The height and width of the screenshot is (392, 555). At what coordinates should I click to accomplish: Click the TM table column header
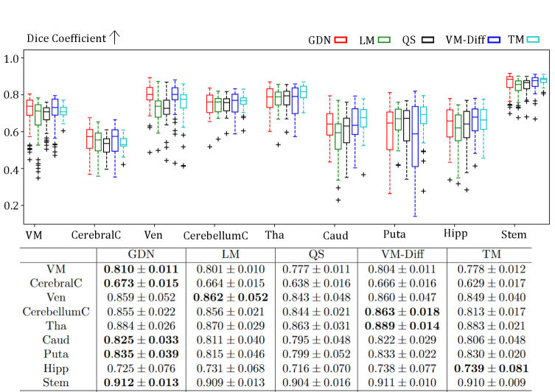coord(492,254)
